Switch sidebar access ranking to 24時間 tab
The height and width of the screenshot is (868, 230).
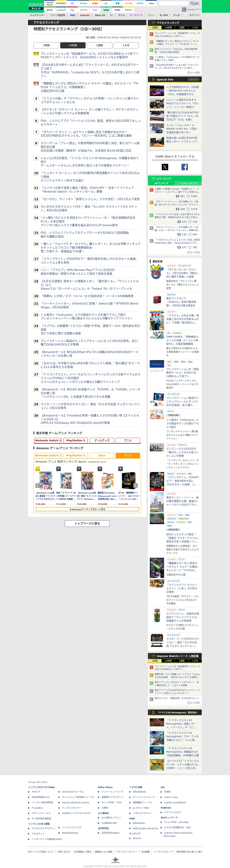pyautogui.click(x=168, y=28)
